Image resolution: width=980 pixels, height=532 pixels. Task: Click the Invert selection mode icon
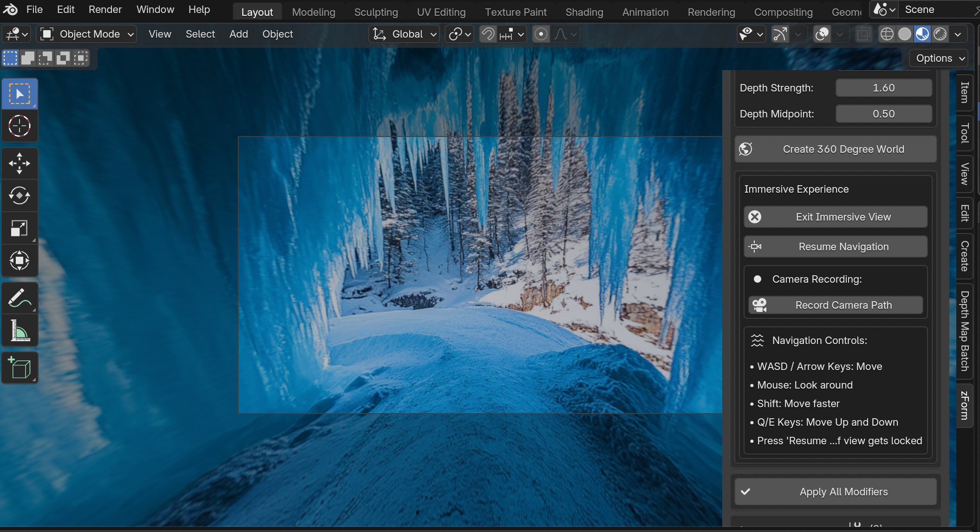63,58
